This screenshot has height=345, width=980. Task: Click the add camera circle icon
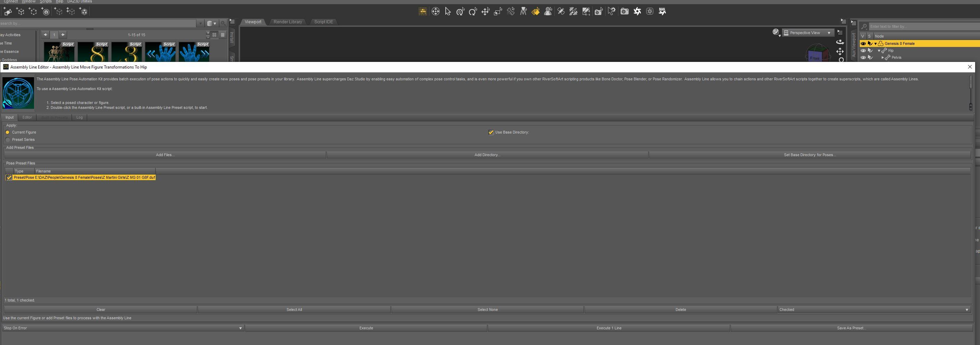[x=46, y=11]
